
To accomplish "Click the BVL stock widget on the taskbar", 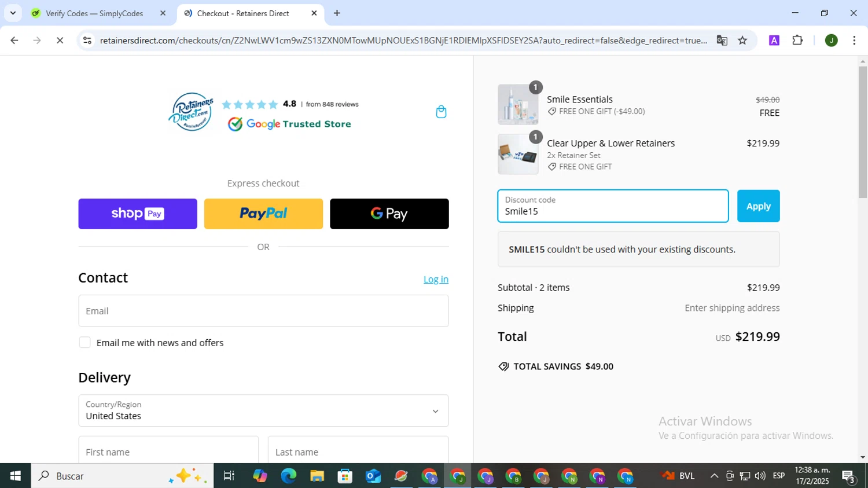I will coord(678,476).
